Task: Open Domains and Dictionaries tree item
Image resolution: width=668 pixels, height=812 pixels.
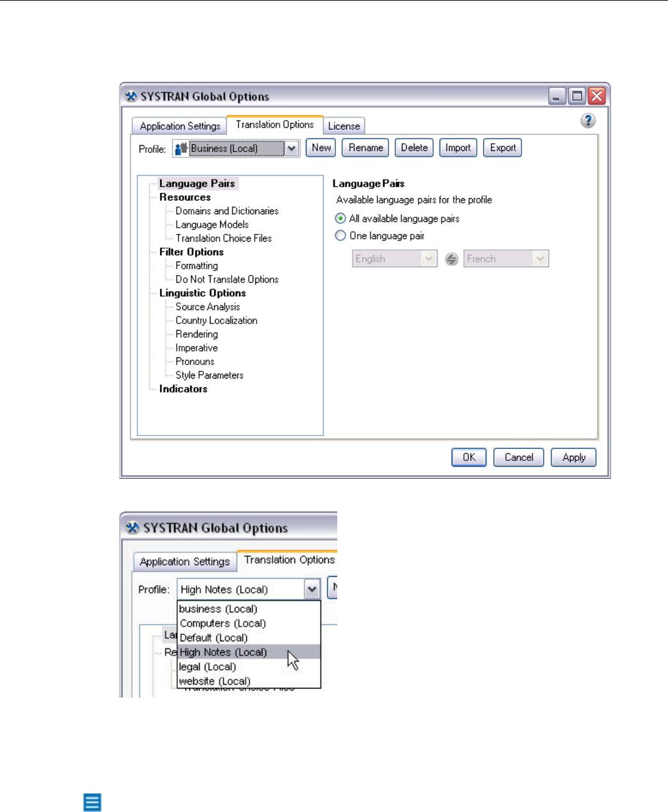Action: pyautogui.click(x=227, y=211)
